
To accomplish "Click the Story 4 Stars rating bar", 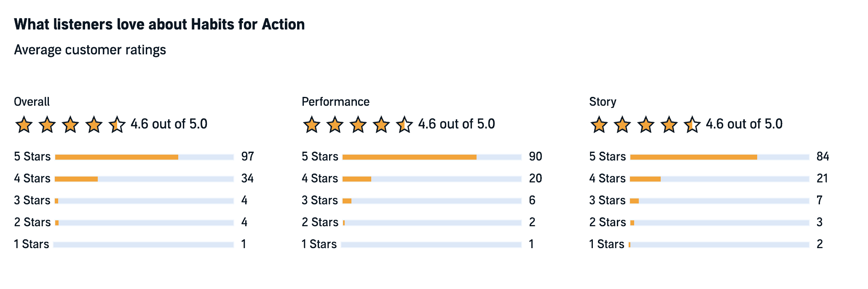I will coord(720,179).
